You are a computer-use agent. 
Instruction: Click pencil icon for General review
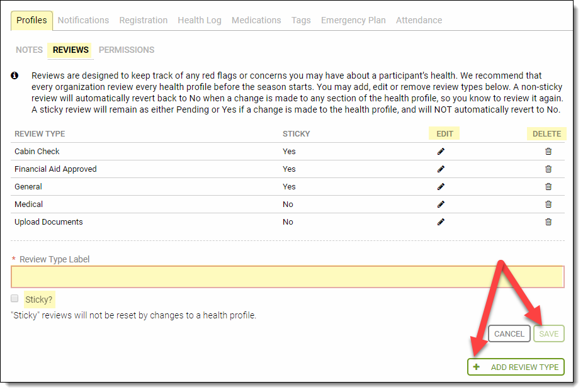(x=441, y=187)
